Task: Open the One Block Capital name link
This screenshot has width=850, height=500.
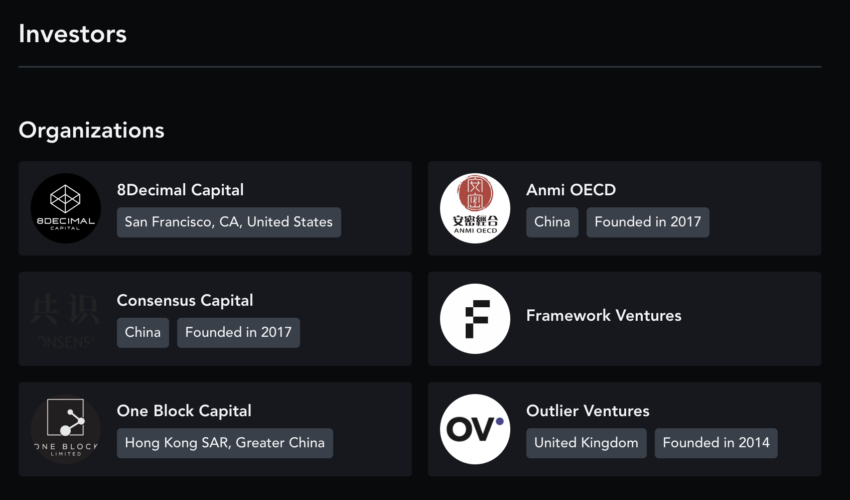Action: coord(184,411)
